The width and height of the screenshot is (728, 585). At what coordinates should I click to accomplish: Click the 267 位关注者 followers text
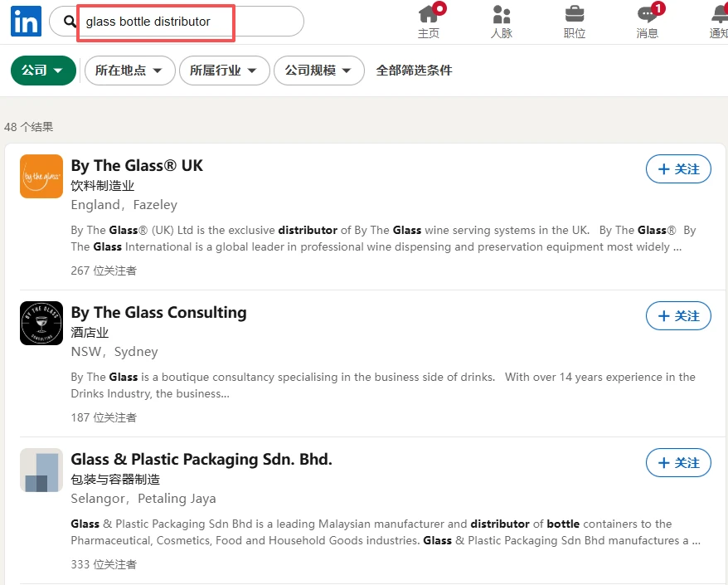coord(104,271)
